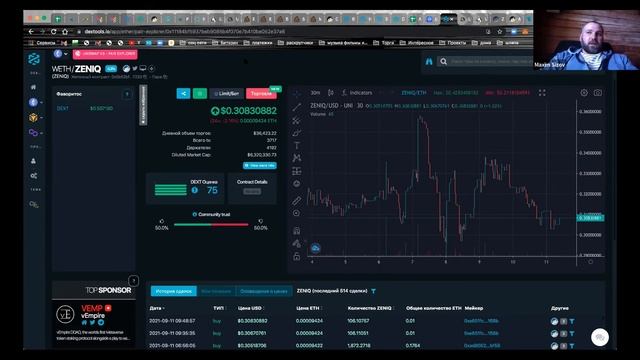This screenshot has height=360, width=640.
Task: Toggle lock all drawing tools icon
Action: pyautogui.click(x=297, y=256)
